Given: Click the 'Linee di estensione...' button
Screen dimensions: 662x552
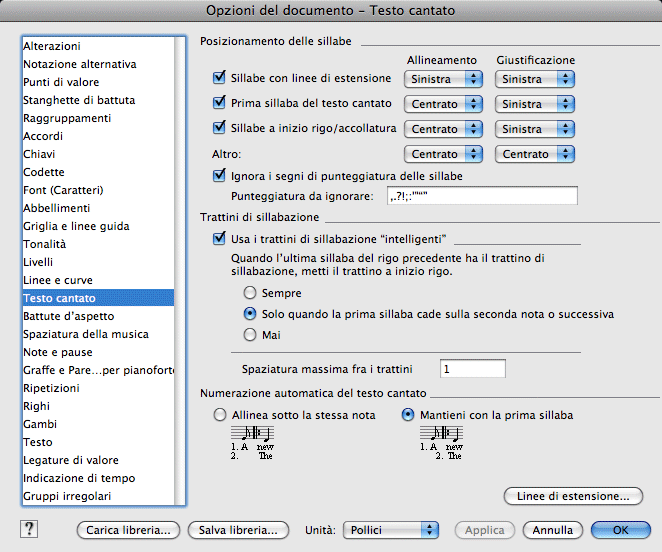Looking at the screenshot, I should 573,496.
